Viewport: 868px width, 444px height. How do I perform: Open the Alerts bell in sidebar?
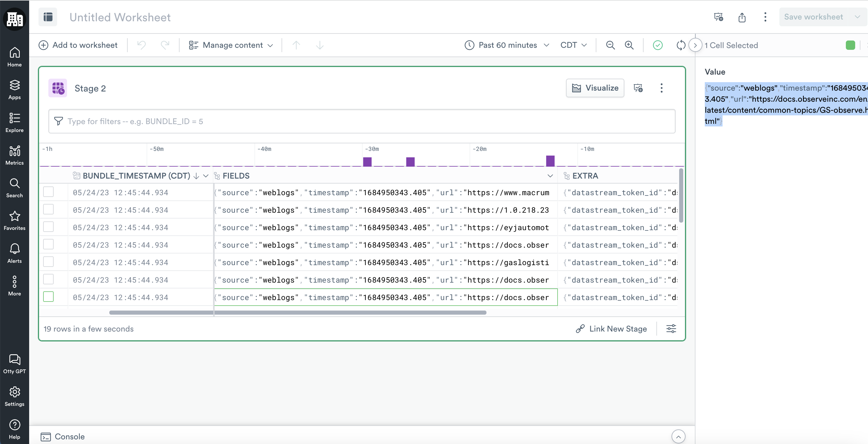point(15,253)
